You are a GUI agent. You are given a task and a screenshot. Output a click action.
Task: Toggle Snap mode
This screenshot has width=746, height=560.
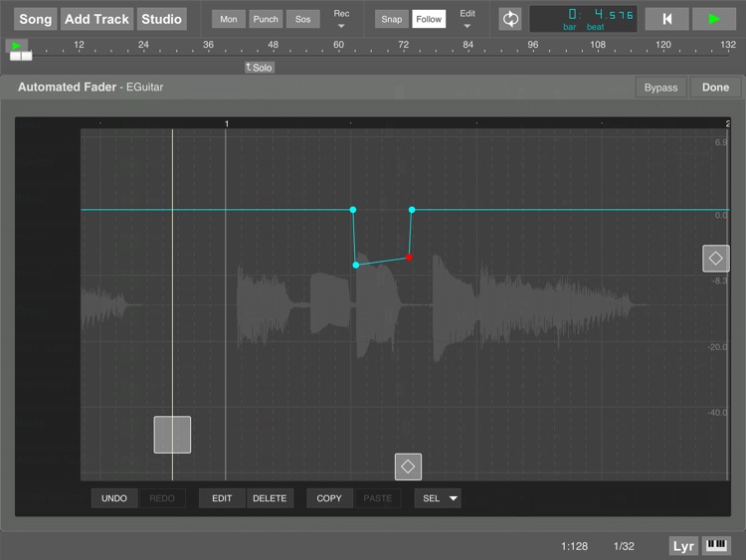[x=392, y=19]
